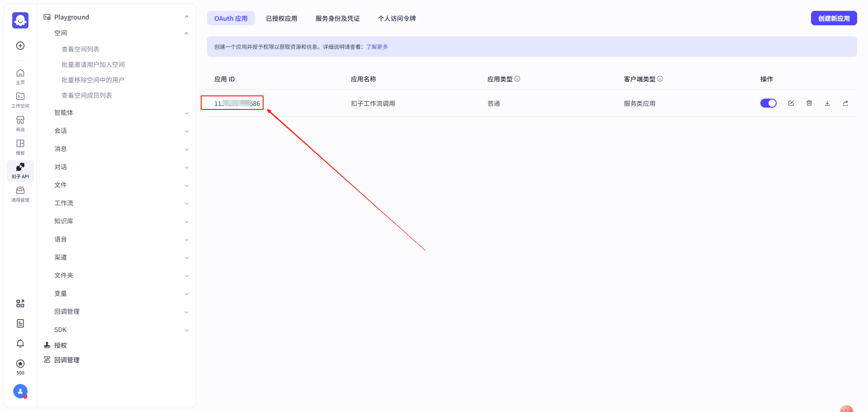Expand the 对话 submenu

pyautogui.click(x=187, y=167)
